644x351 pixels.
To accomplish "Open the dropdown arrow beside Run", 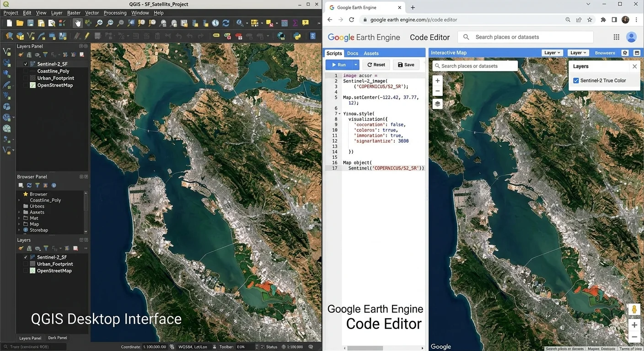I will pos(355,65).
